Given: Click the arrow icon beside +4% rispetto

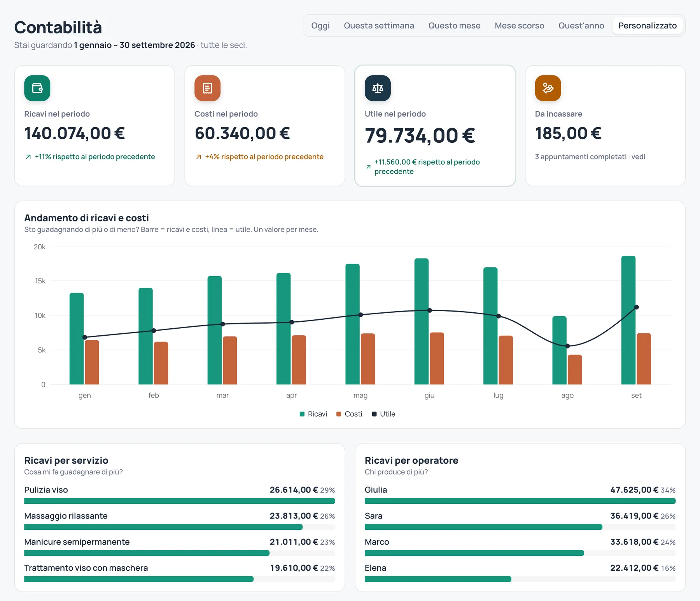Looking at the screenshot, I should pos(199,157).
